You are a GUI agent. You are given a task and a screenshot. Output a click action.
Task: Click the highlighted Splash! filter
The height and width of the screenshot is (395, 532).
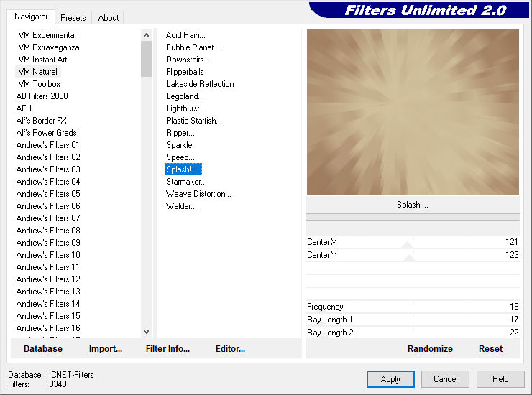pyautogui.click(x=183, y=169)
